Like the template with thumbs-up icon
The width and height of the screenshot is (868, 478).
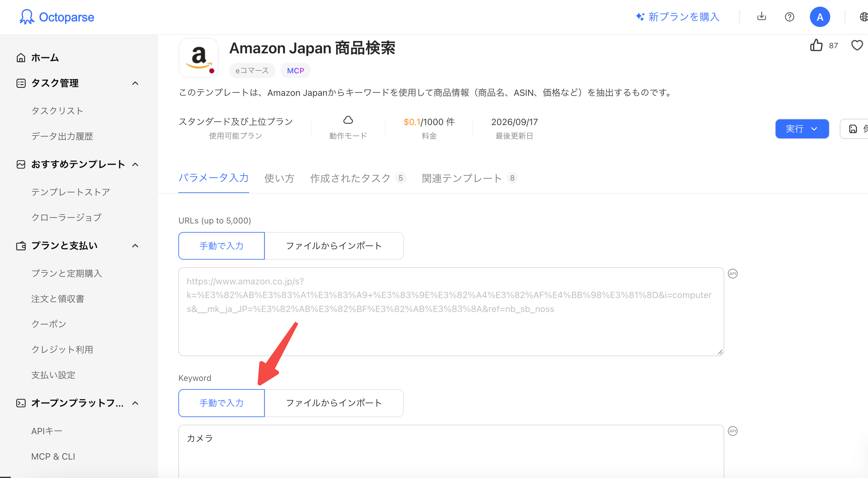[x=816, y=45]
